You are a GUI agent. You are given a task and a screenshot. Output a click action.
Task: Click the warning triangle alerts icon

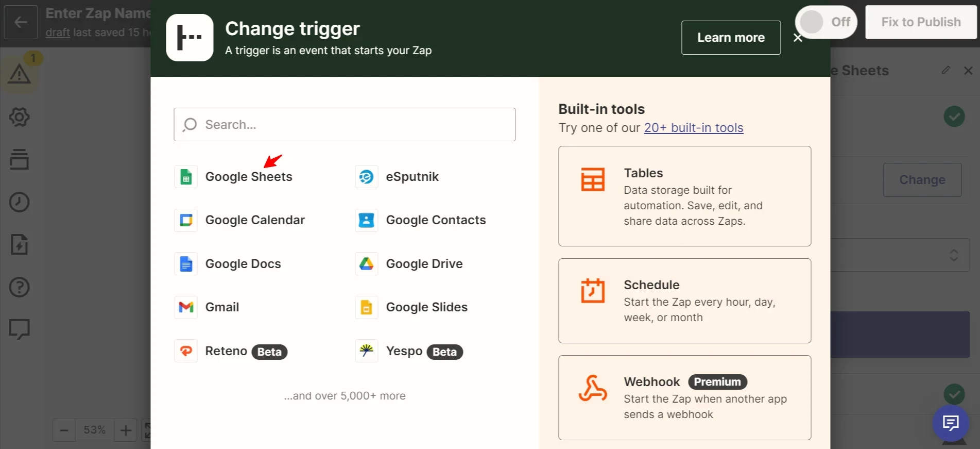(19, 74)
